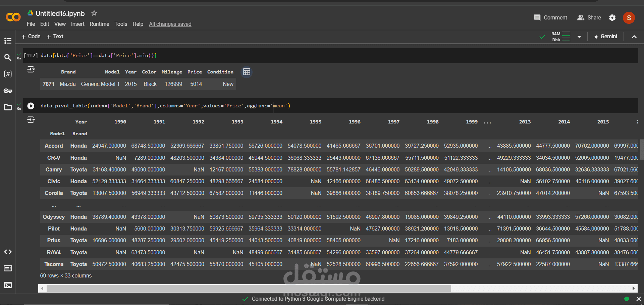
Task: Click the 2013 column header
Action: pyautogui.click(x=525, y=122)
